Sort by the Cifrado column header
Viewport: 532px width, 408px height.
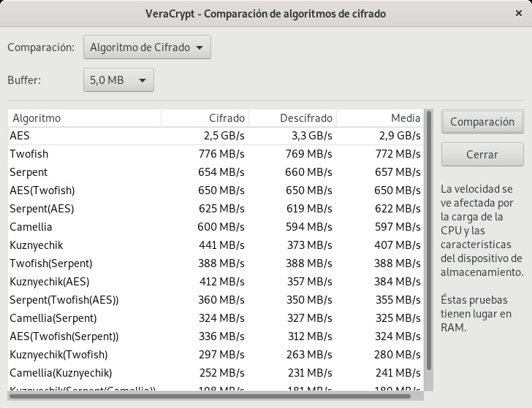(205, 118)
